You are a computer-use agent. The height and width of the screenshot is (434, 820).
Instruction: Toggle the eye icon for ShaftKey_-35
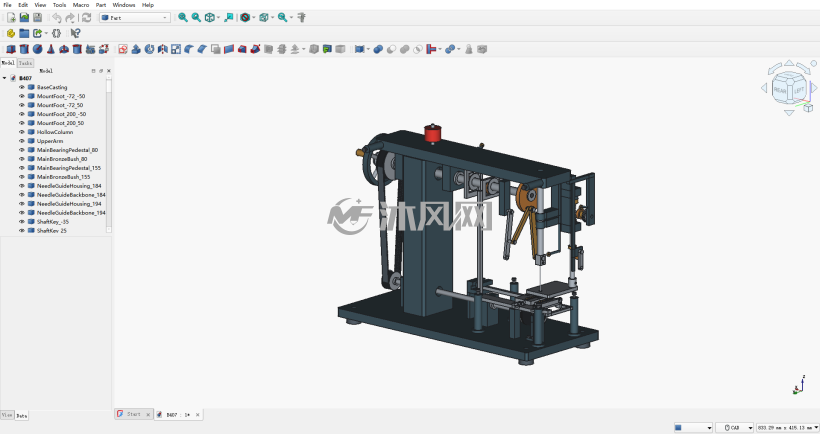coord(22,221)
